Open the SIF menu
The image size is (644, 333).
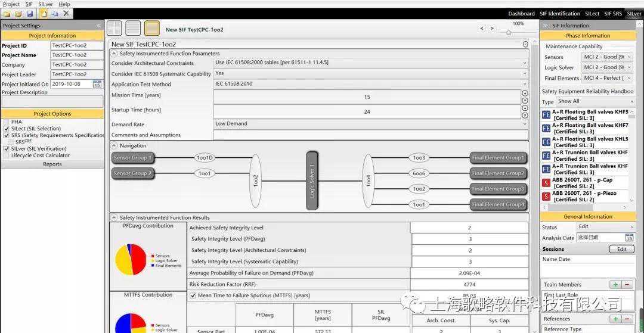[x=29, y=4]
